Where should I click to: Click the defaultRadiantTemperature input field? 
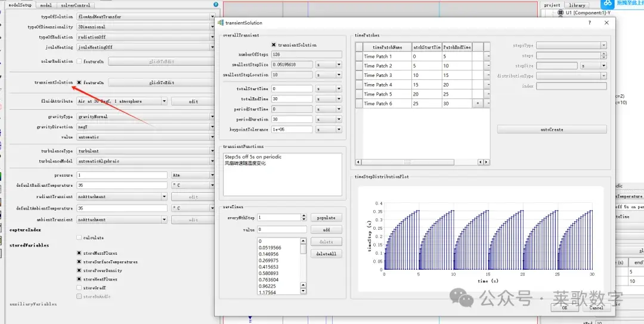tap(122, 186)
